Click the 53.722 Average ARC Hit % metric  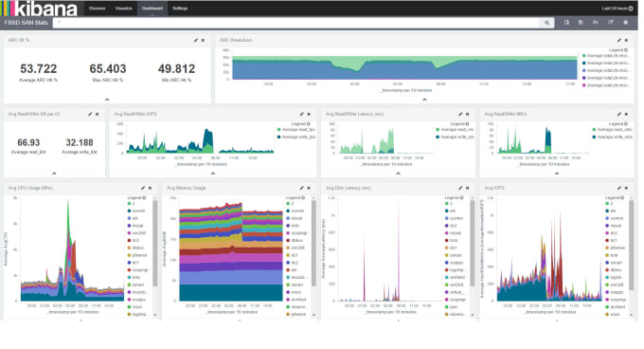click(39, 72)
